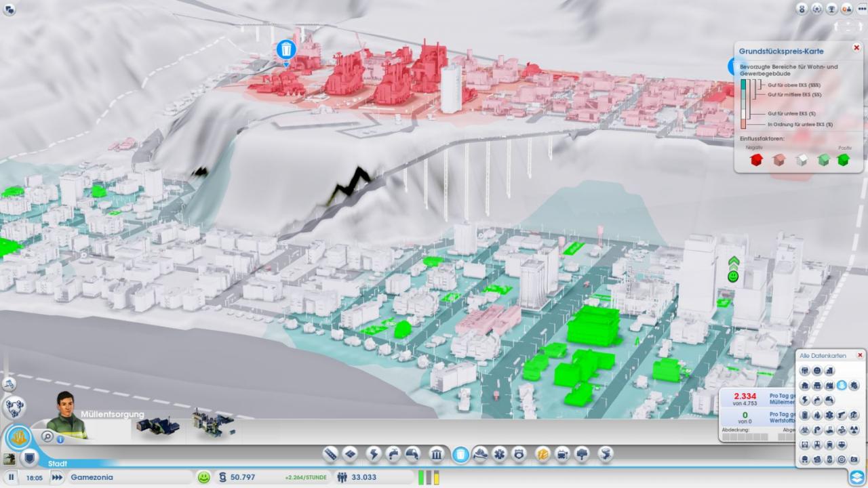
Task: Toggle the data layers stack button
Action: pos(856,477)
